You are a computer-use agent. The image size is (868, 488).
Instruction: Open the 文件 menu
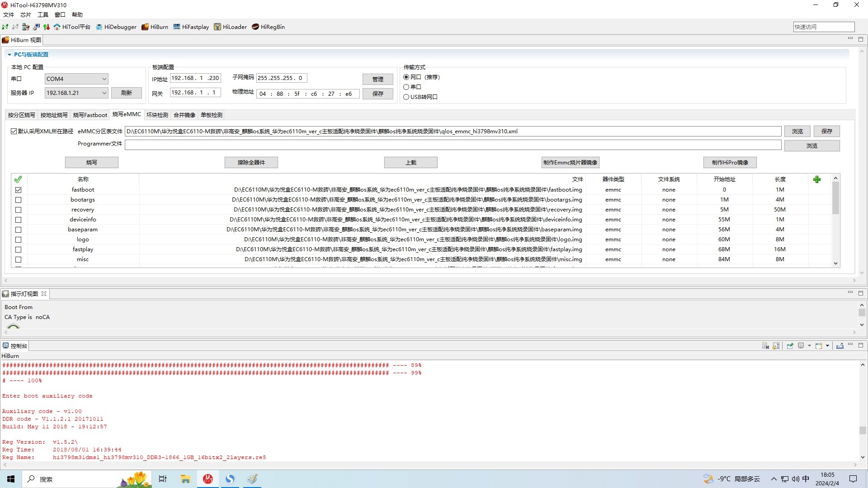tap(9, 14)
